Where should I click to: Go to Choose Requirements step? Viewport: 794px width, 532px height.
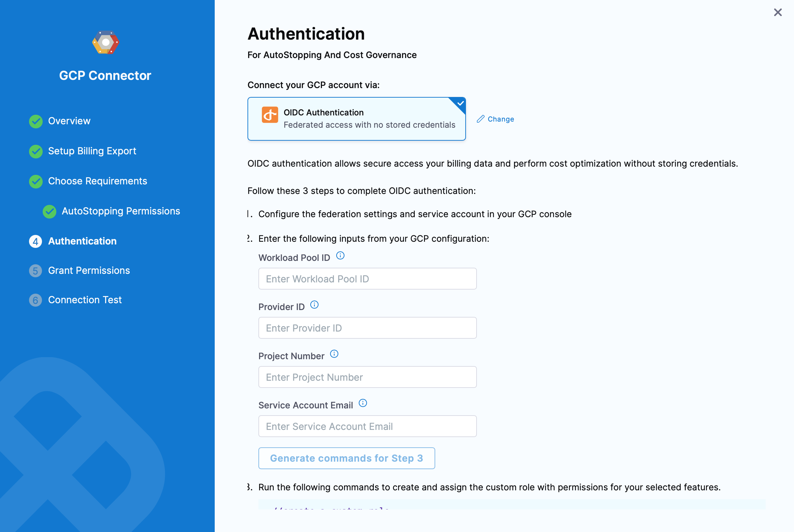pos(97,181)
